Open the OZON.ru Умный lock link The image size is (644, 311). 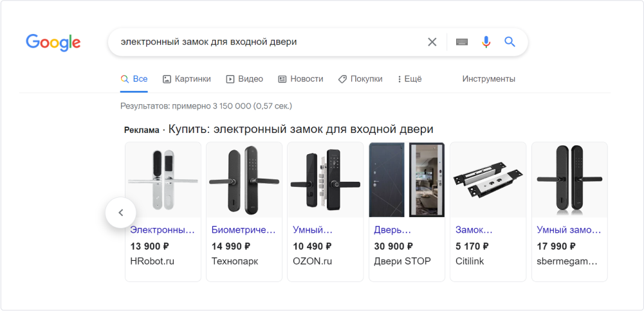click(313, 229)
